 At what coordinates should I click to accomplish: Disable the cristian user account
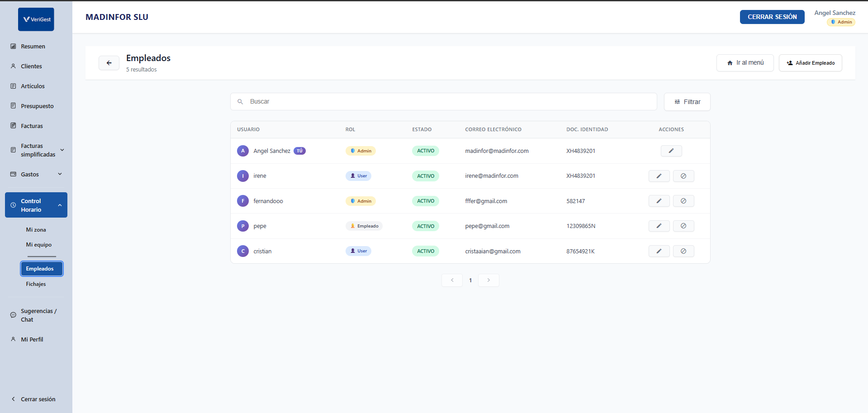pyautogui.click(x=683, y=251)
